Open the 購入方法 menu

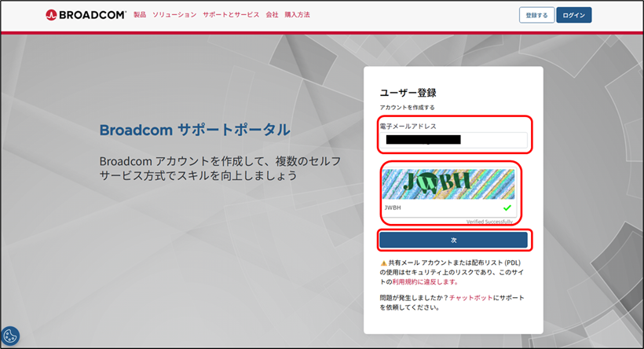point(297,15)
